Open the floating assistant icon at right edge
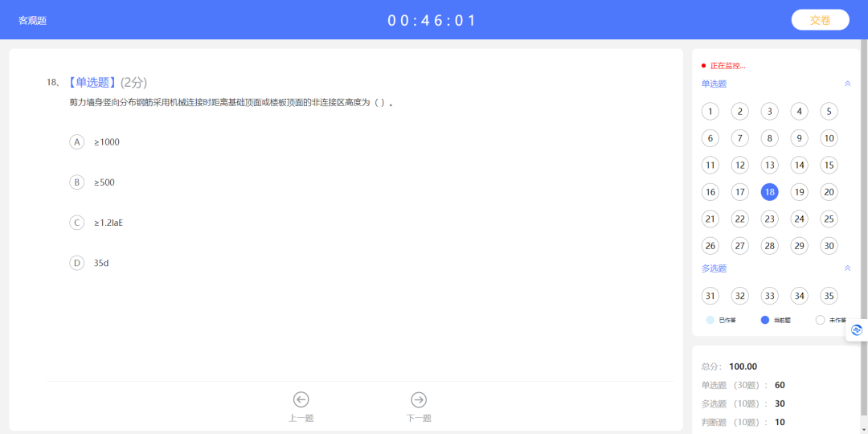 click(x=857, y=330)
